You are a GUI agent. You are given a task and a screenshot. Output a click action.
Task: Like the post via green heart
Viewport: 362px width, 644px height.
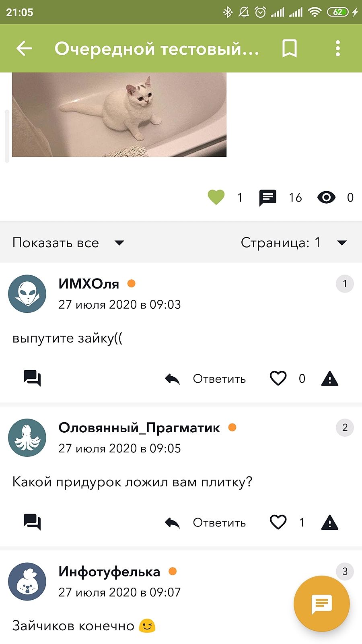pyautogui.click(x=216, y=197)
